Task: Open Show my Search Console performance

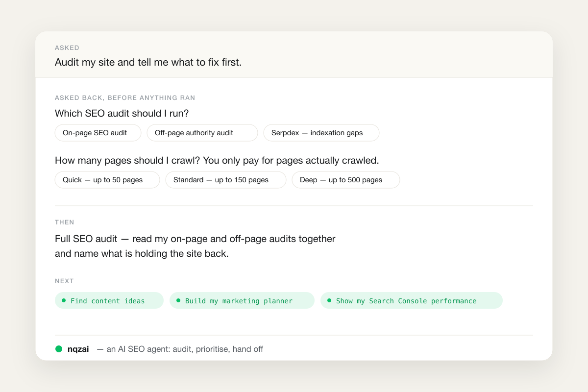Action: [412, 300]
